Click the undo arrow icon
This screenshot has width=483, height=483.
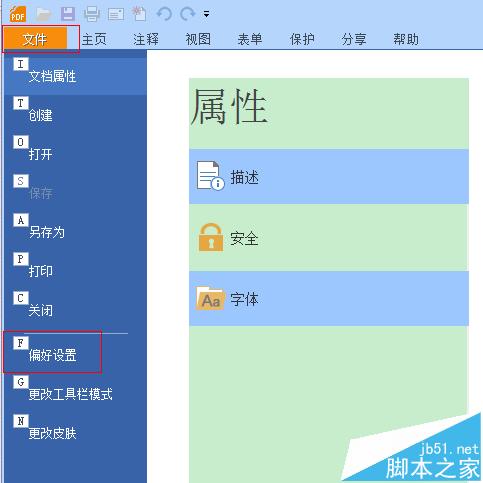164,14
